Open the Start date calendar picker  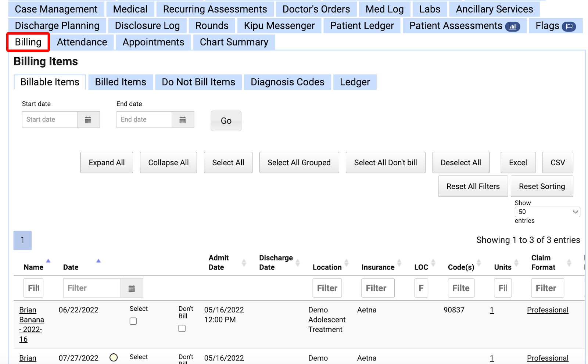(x=88, y=120)
